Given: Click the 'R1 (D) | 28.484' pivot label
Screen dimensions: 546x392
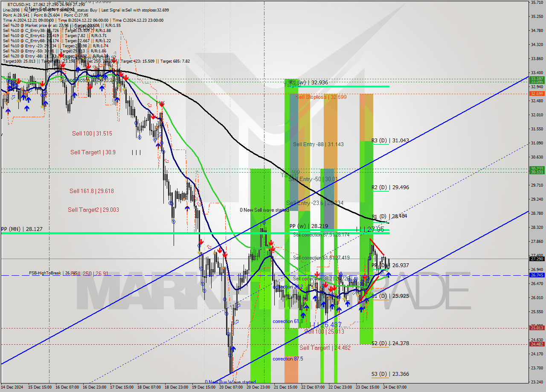Looking at the screenshot, I should pos(389,216).
